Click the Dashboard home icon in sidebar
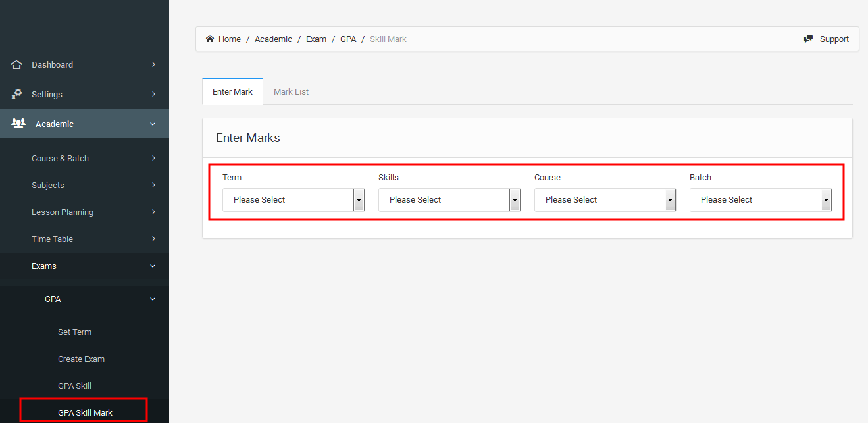This screenshot has width=868, height=423. coord(17,64)
